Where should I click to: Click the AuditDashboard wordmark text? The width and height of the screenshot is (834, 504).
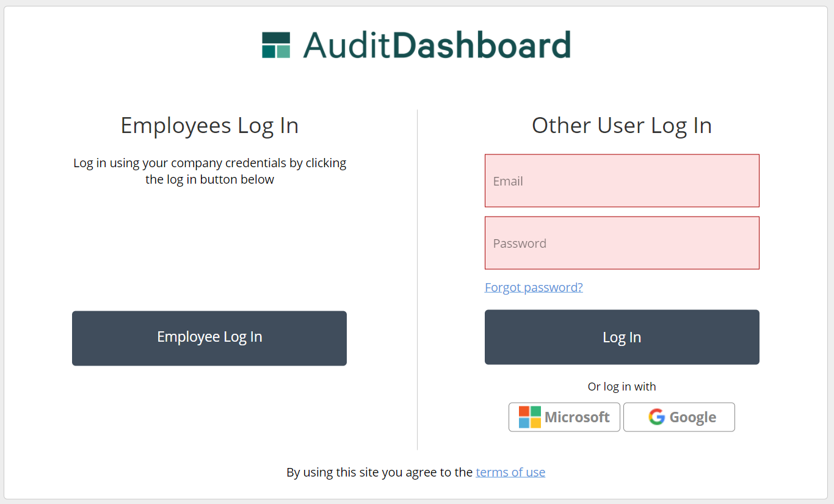(437, 45)
